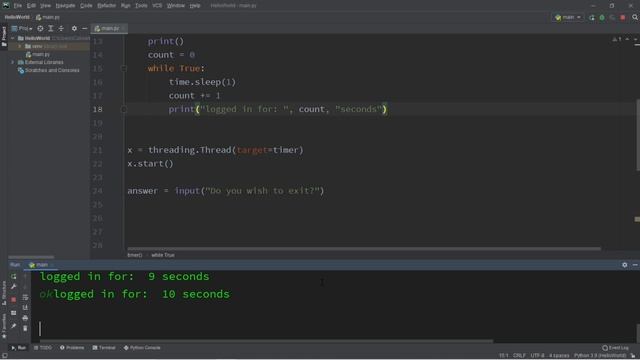Click the Rerun main toolbar icon
The width and height of the screenshot is (640, 360).
[592, 18]
